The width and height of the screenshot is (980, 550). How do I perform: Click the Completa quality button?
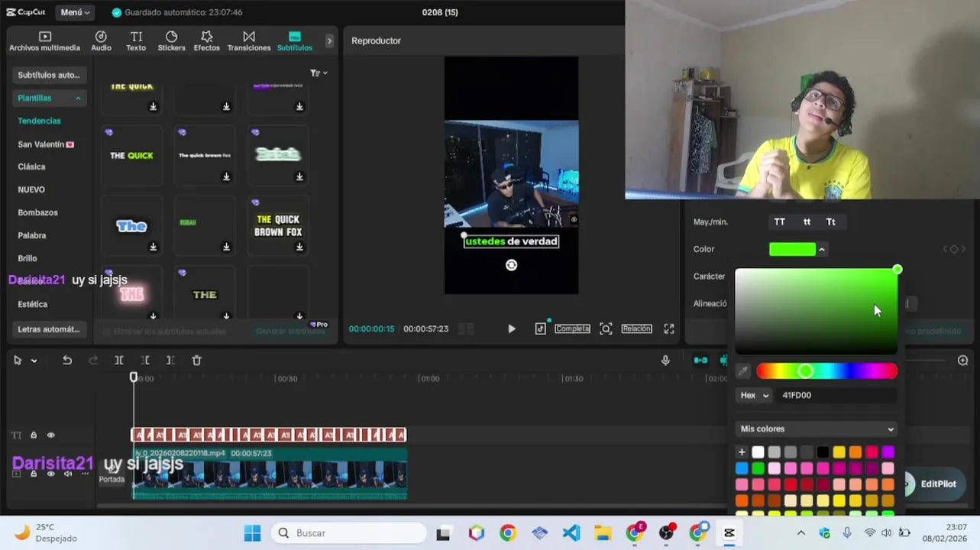tap(573, 328)
